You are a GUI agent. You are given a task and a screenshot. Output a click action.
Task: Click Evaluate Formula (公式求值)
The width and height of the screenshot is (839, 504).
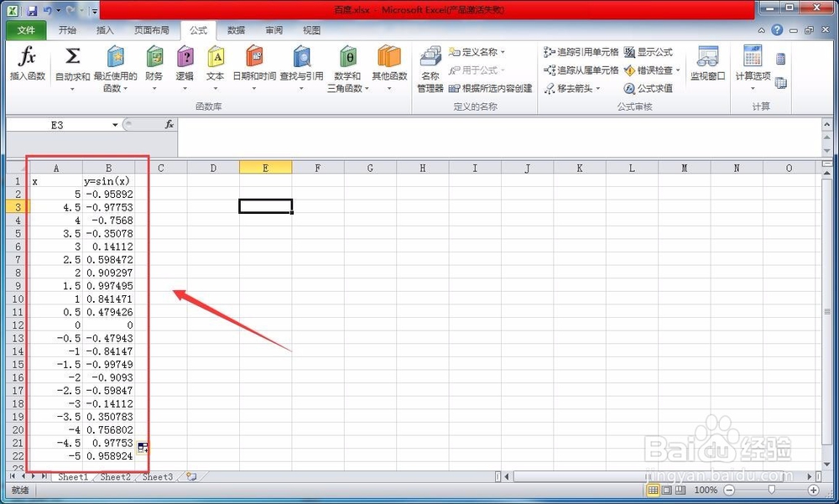pyautogui.click(x=648, y=88)
